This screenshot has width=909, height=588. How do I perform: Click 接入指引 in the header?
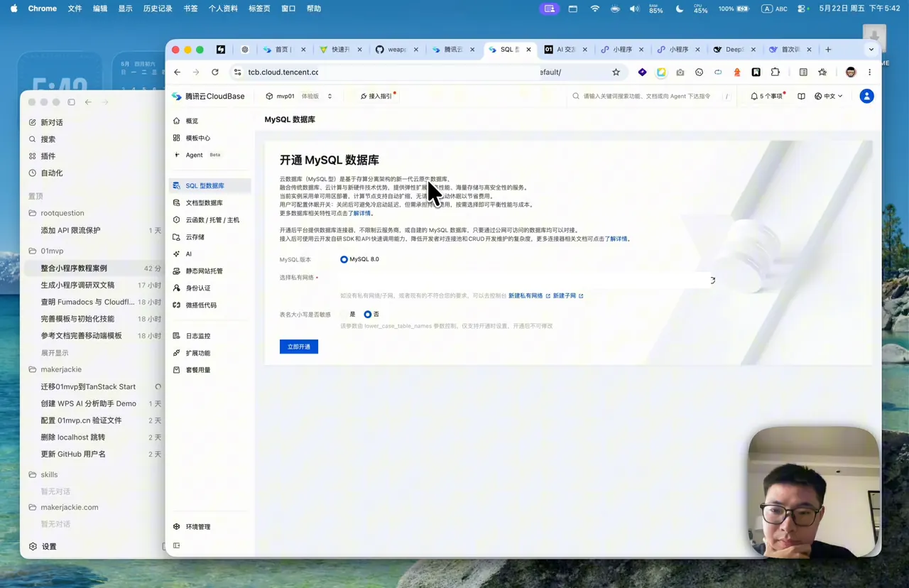point(377,96)
